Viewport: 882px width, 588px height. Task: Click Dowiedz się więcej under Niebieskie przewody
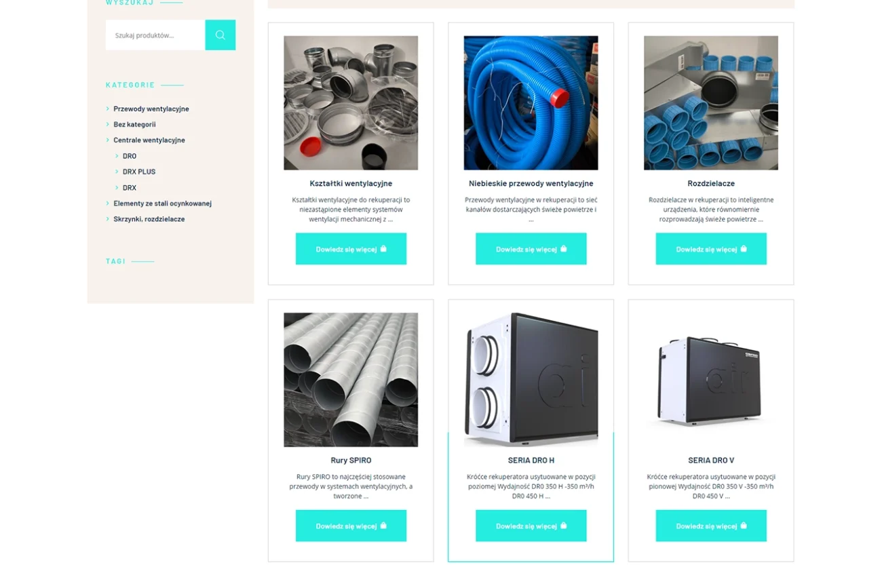pyautogui.click(x=531, y=249)
